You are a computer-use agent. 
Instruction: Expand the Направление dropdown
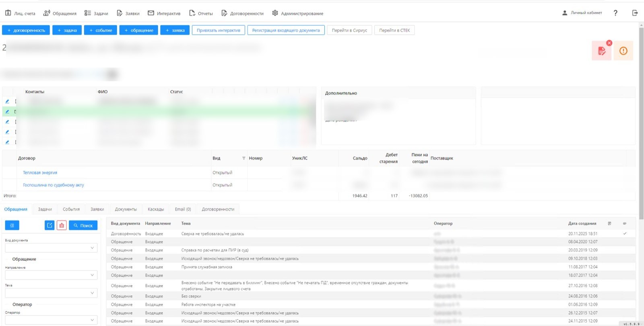pyautogui.click(x=51, y=275)
